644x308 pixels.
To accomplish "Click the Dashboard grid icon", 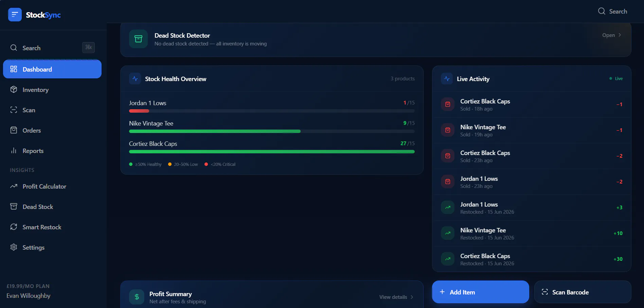I will (14, 69).
